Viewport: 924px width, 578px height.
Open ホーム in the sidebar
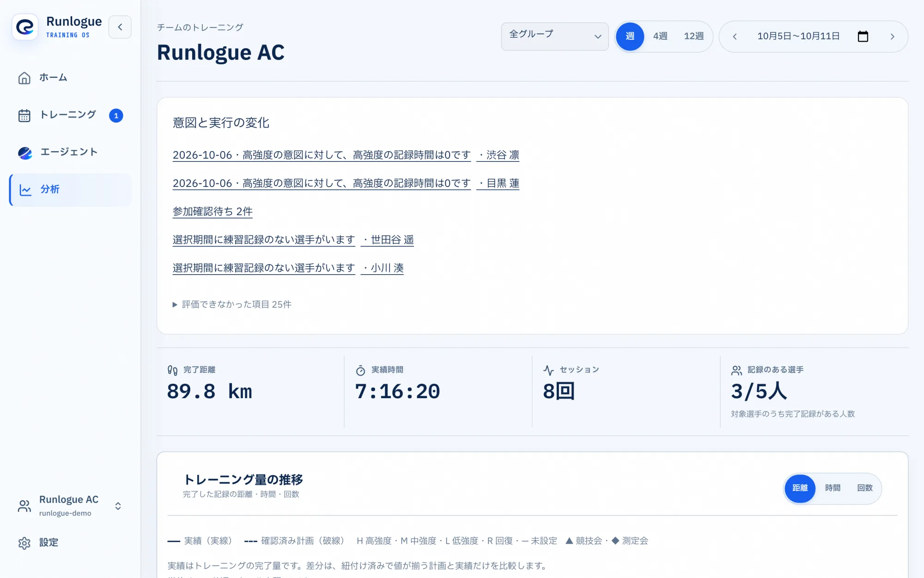click(70, 78)
